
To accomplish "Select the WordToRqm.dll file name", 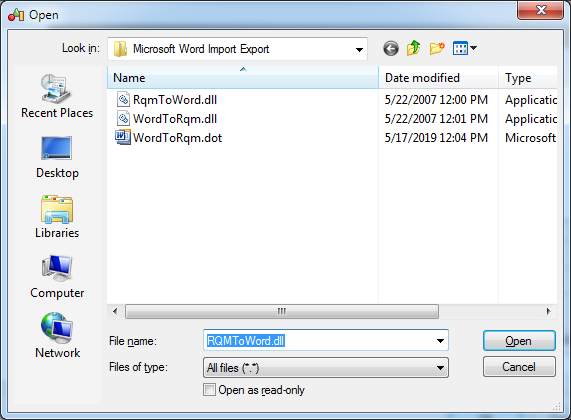I will click(x=175, y=119).
